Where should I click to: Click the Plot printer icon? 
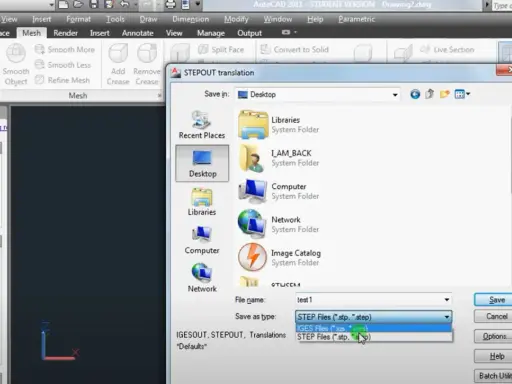171,5
